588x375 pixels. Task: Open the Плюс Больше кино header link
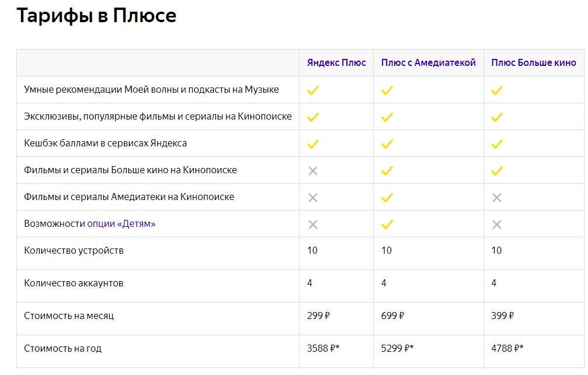(x=534, y=62)
